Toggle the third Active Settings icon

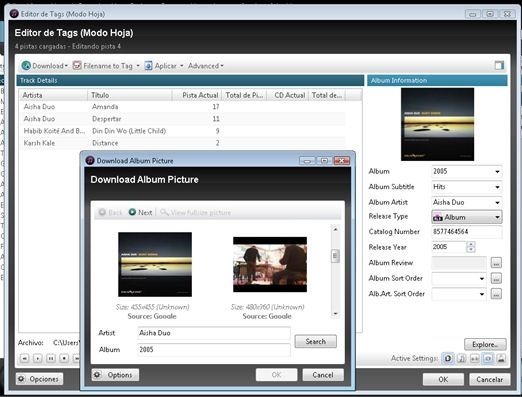(x=475, y=359)
